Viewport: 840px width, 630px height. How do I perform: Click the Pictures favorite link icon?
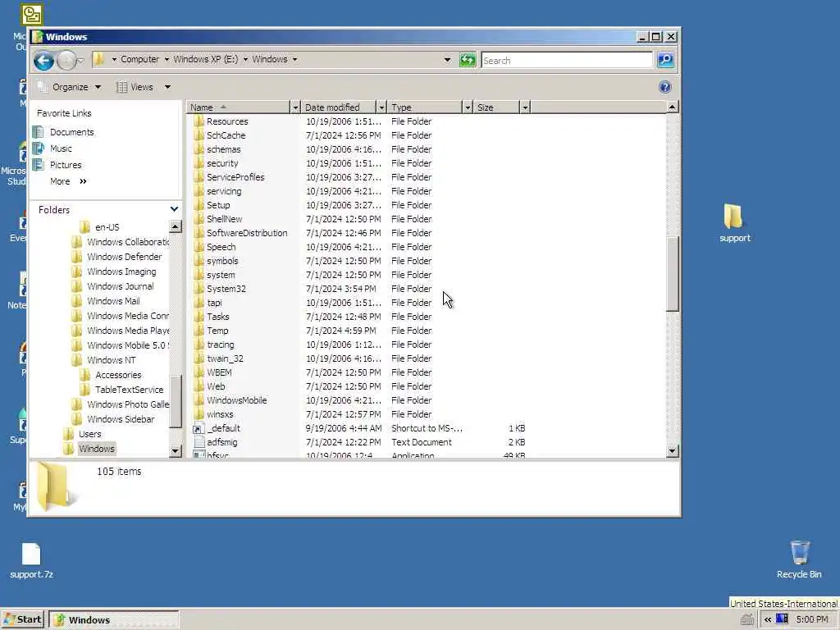pyautogui.click(x=39, y=165)
